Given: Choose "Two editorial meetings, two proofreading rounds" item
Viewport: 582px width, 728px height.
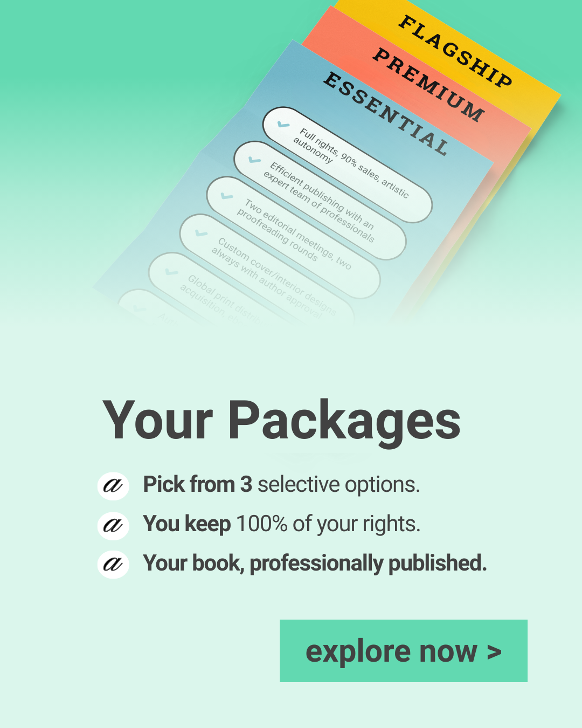Looking at the screenshot, I should click(294, 237).
